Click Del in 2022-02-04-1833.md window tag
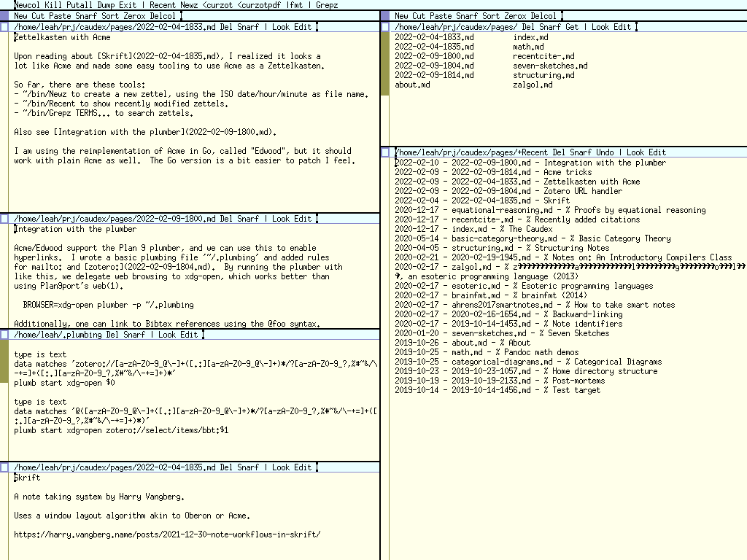The height and width of the screenshot is (560, 747). [226, 27]
